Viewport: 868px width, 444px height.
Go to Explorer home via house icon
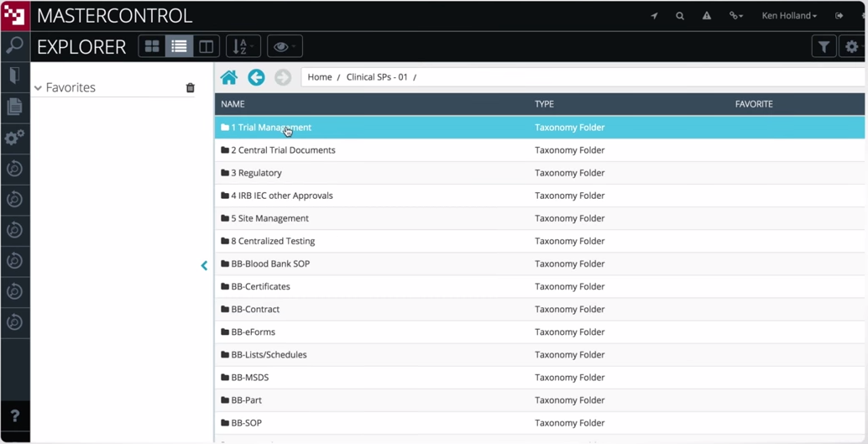(229, 77)
